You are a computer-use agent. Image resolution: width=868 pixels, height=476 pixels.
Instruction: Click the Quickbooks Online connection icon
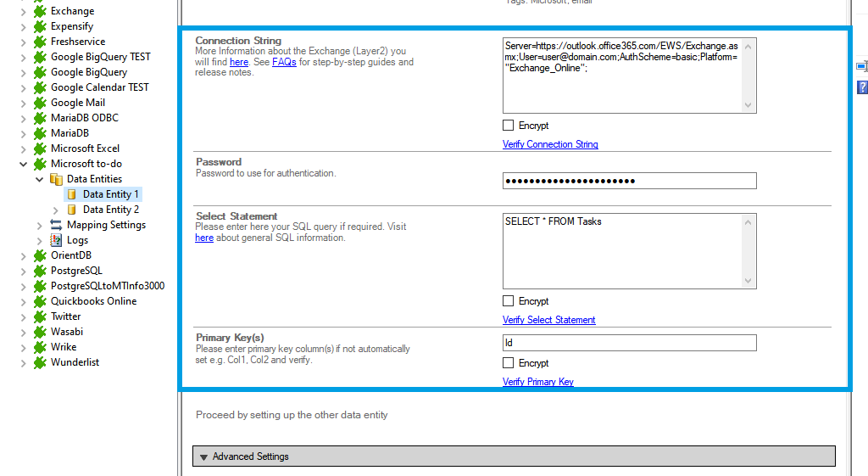click(40, 301)
